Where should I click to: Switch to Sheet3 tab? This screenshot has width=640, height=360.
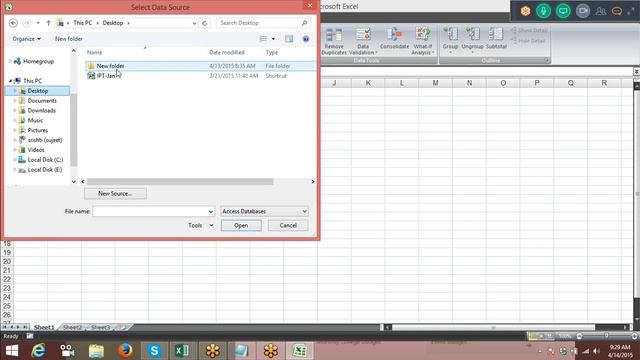click(x=100, y=327)
